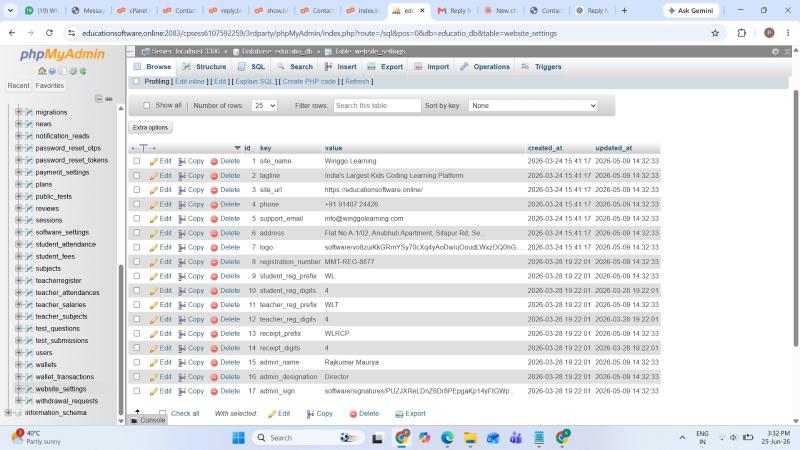
Task: Sort by created_at column header
Action: (545, 148)
